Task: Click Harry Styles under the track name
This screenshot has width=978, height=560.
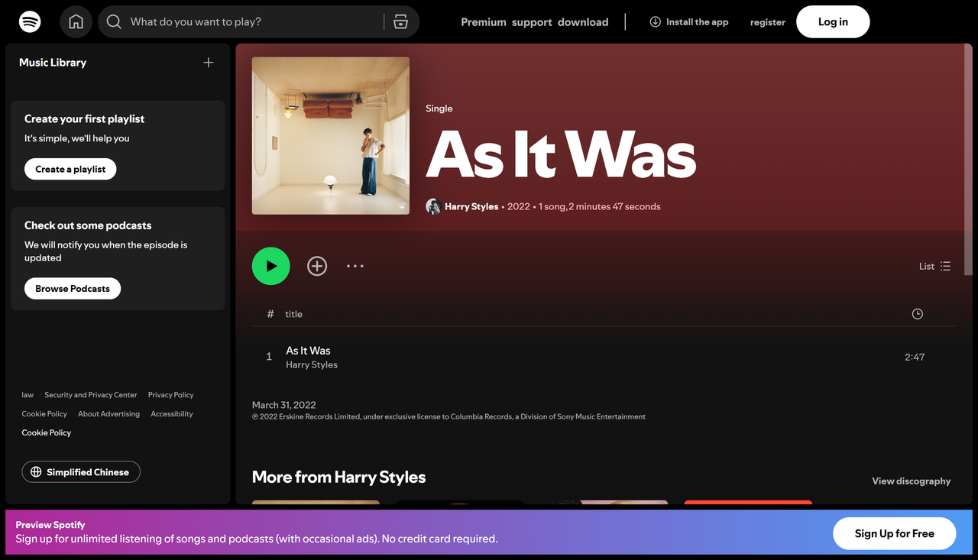Action: pyautogui.click(x=312, y=365)
